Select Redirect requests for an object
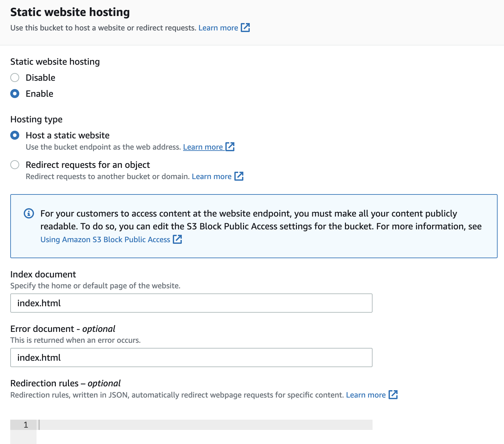The height and width of the screenshot is (444, 504). 15,165
